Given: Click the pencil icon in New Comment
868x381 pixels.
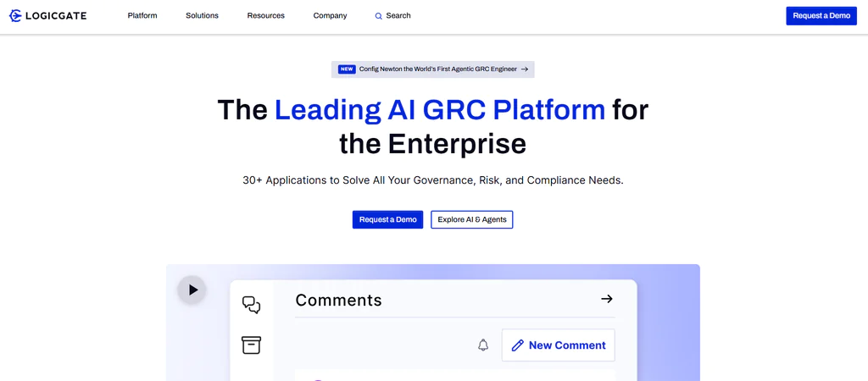Looking at the screenshot, I should 518,345.
